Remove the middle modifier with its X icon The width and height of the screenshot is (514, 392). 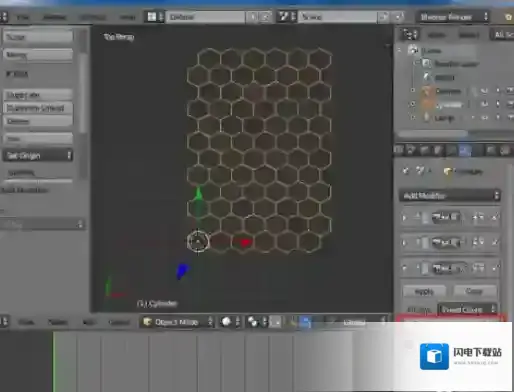(x=495, y=242)
